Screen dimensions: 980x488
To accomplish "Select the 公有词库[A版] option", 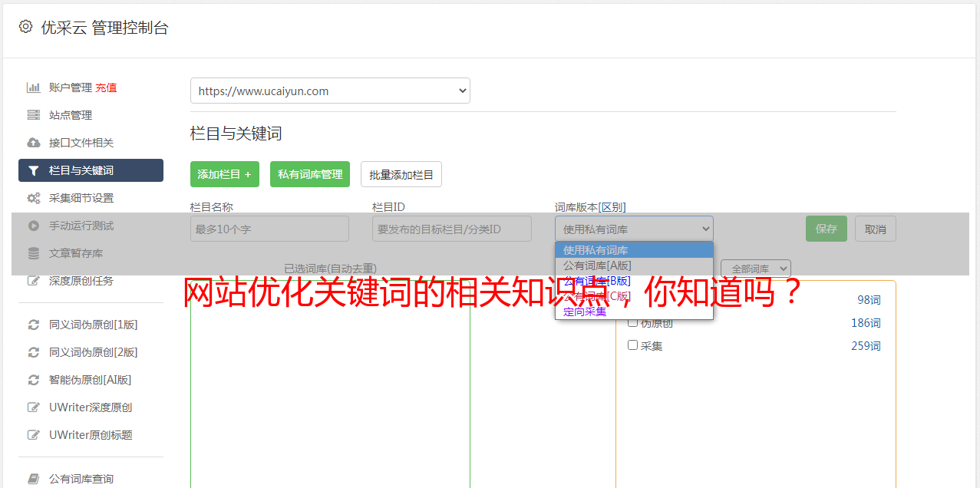I will [634, 265].
